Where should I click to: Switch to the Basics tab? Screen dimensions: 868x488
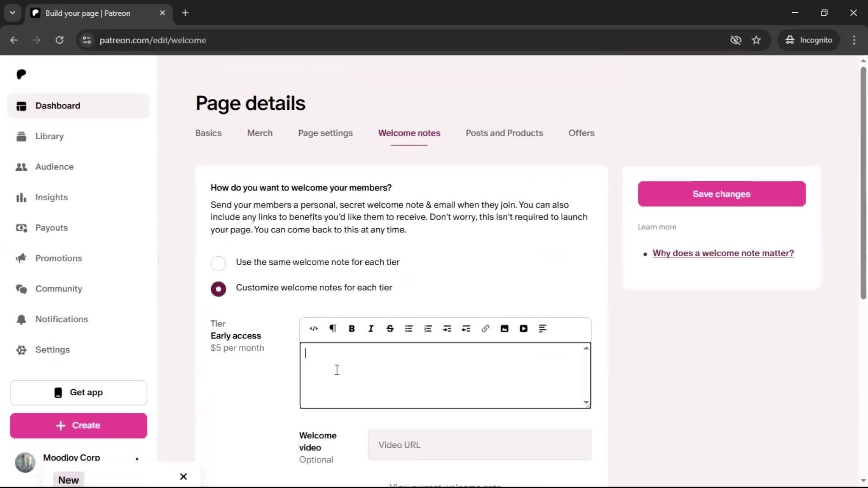point(208,133)
